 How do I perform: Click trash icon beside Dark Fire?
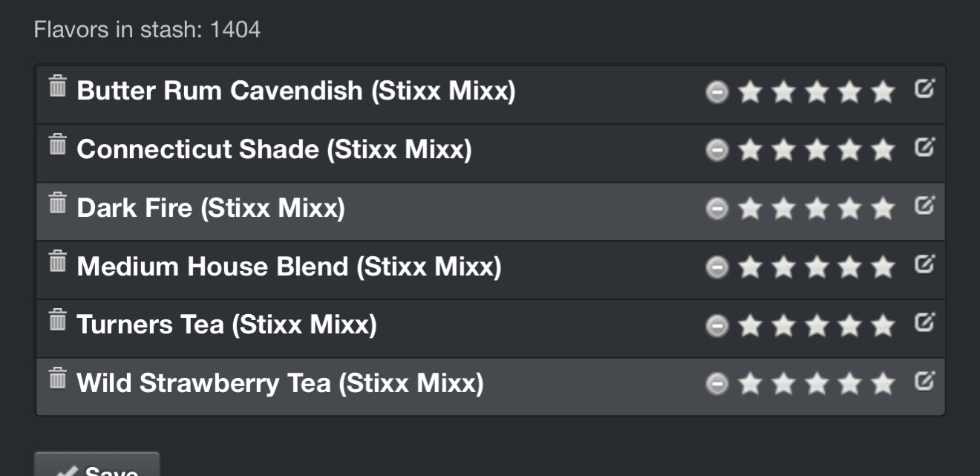[x=57, y=203]
